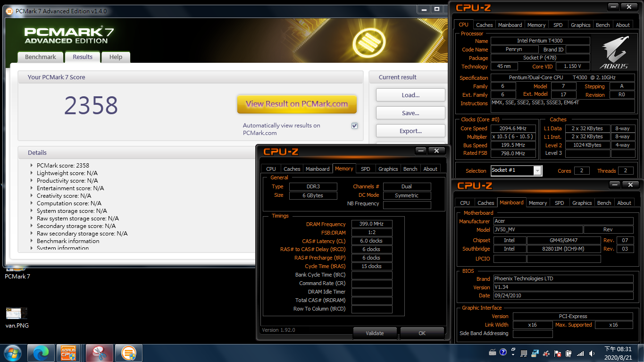The width and height of the screenshot is (644, 362).
Task: Click OK in CPU-Z memory window
Action: pos(422,333)
